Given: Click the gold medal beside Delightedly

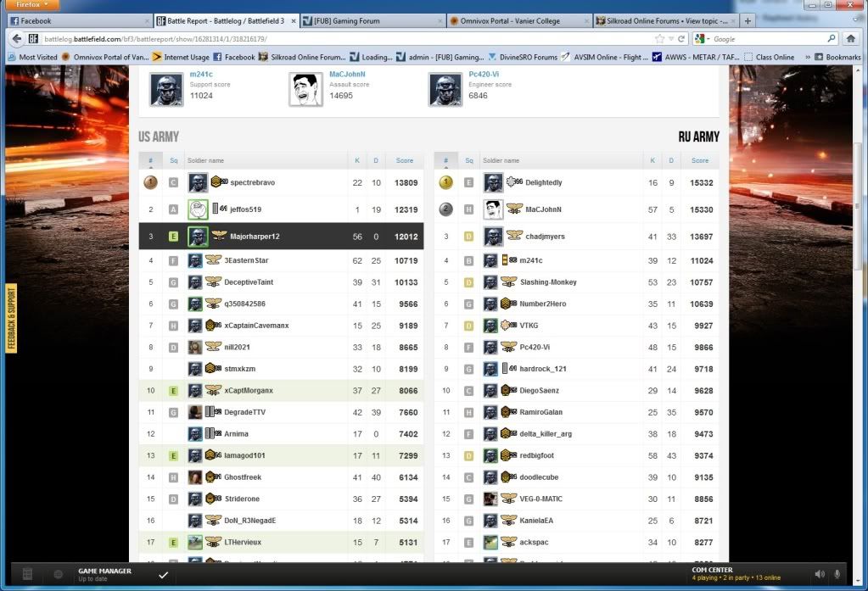Looking at the screenshot, I should point(446,182).
